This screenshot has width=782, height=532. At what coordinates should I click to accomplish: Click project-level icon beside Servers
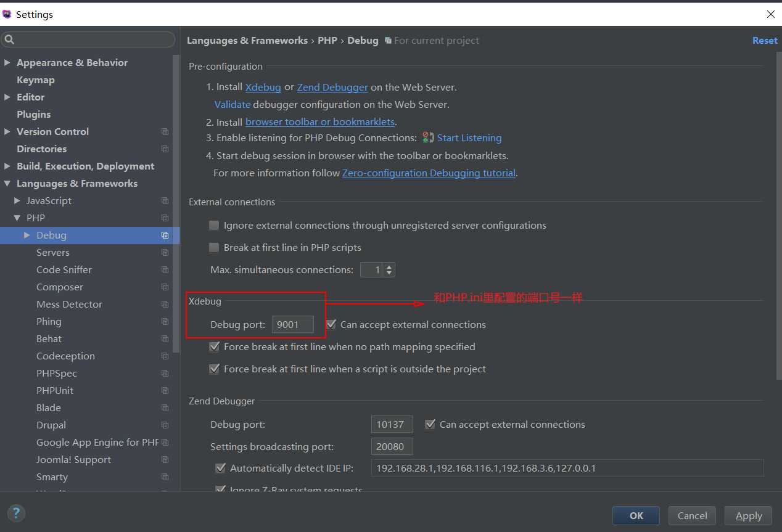(x=165, y=252)
